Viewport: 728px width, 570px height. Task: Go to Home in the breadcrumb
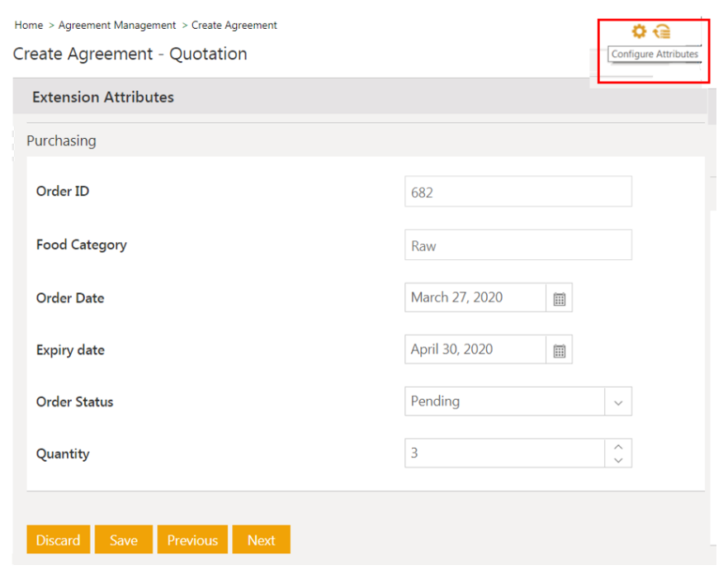point(29,26)
